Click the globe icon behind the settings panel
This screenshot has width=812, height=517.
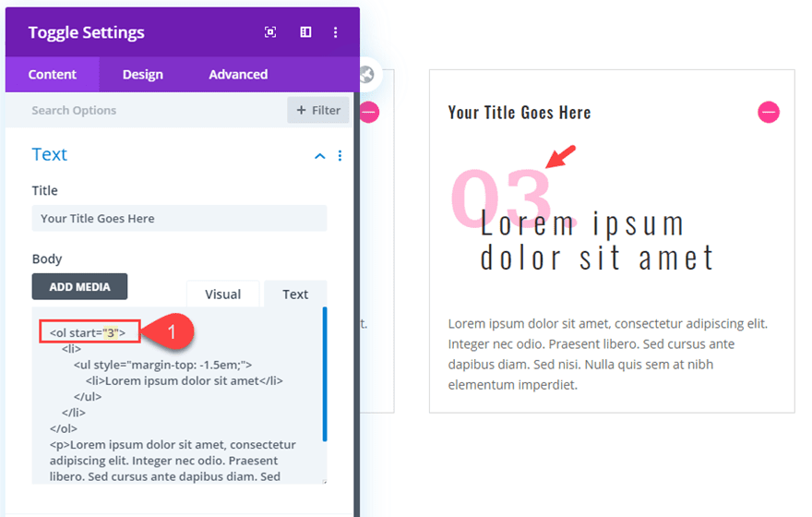coord(367,75)
